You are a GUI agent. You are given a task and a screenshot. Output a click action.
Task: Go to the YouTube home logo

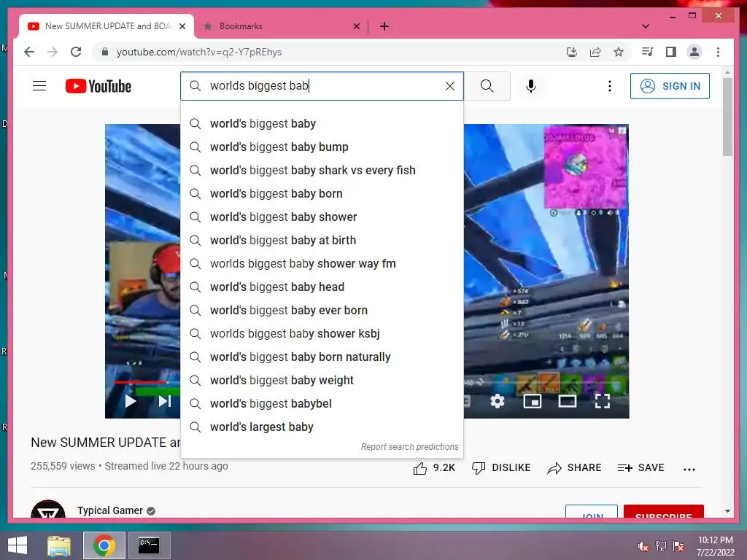pyautogui.click(x=98, y=86)
